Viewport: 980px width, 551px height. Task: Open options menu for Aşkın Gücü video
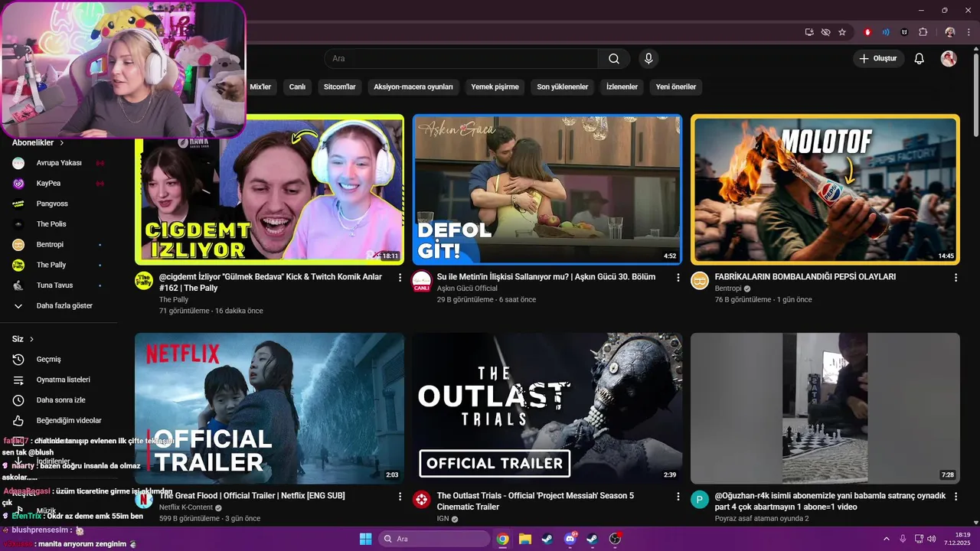[678, 278]
